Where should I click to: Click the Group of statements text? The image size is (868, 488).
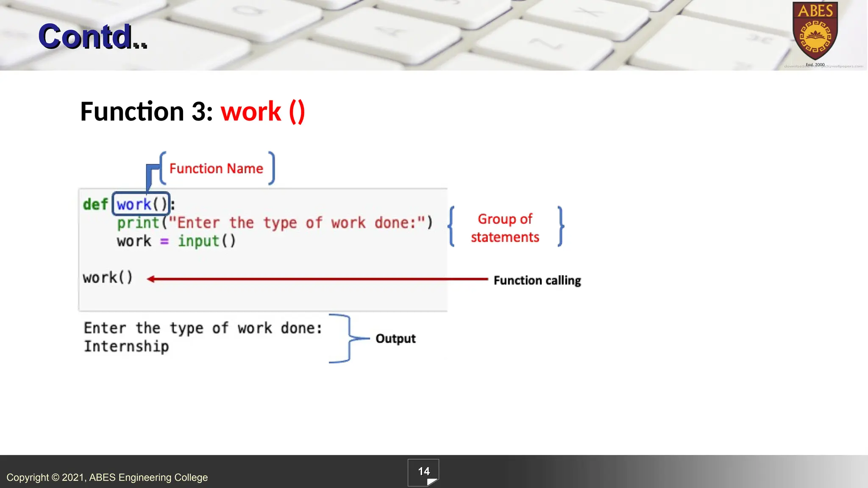point(505,228)
